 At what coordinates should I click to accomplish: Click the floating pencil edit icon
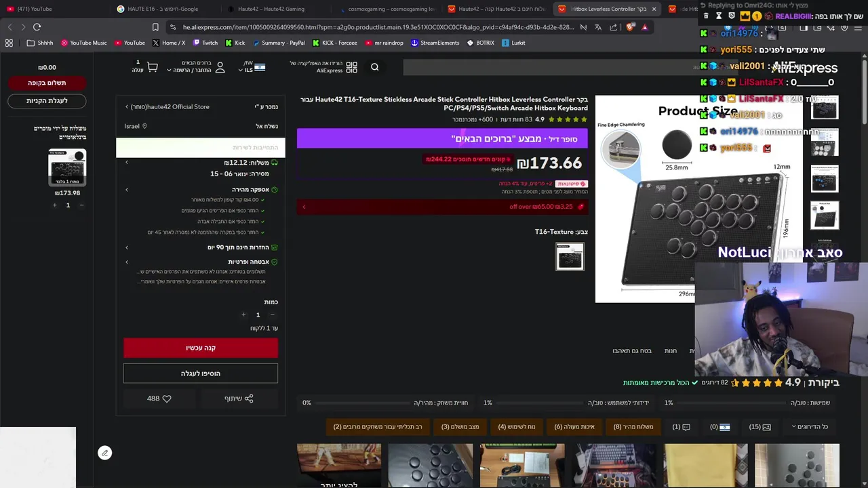(x=104, y=453)
